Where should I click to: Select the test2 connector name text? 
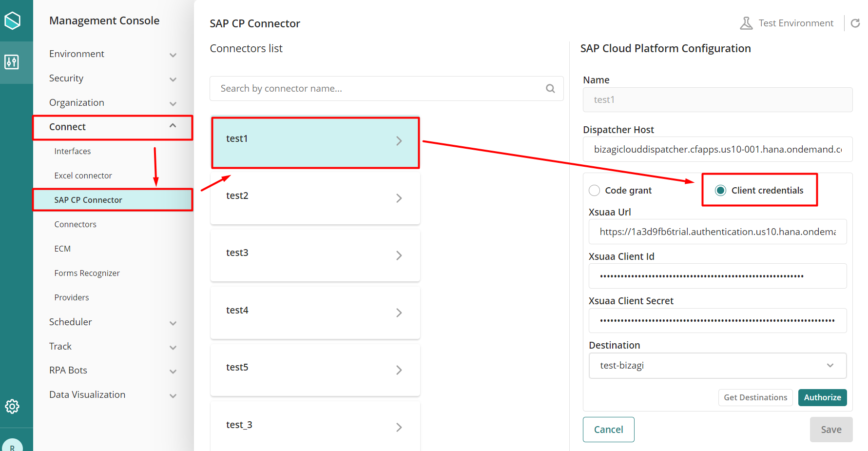[x=237, y=196]
